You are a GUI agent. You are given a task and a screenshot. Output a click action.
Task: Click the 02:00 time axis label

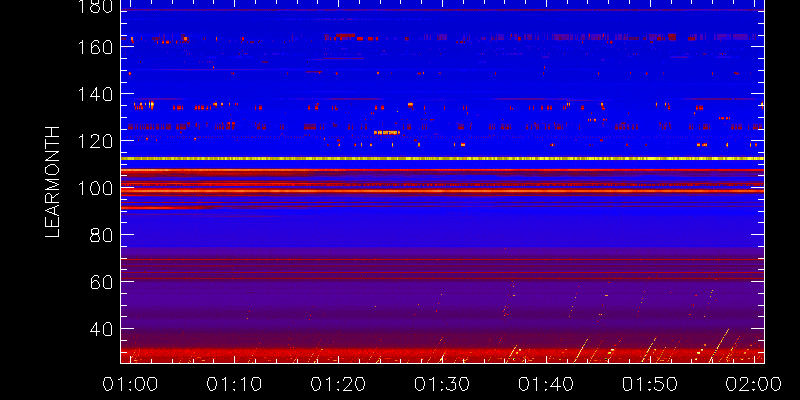point(755,384)
